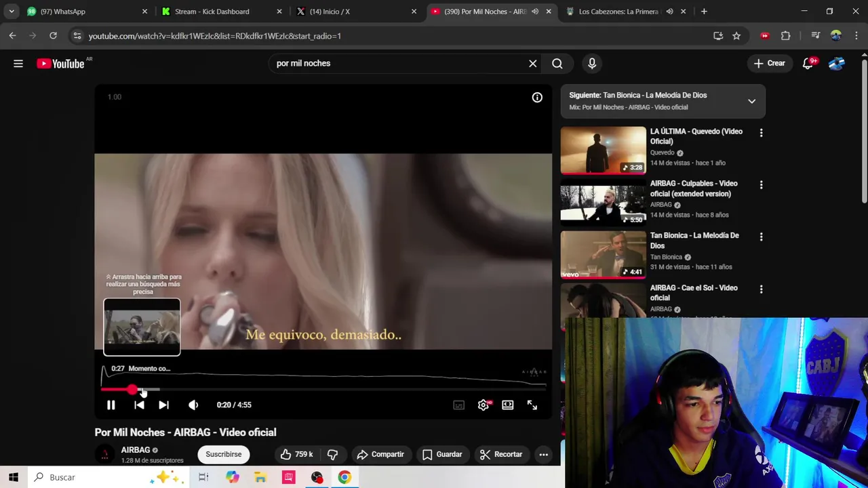Viewport: 868px width, 488px height.
Task: Clear the search box text with the X
Action: pos(533,64)
